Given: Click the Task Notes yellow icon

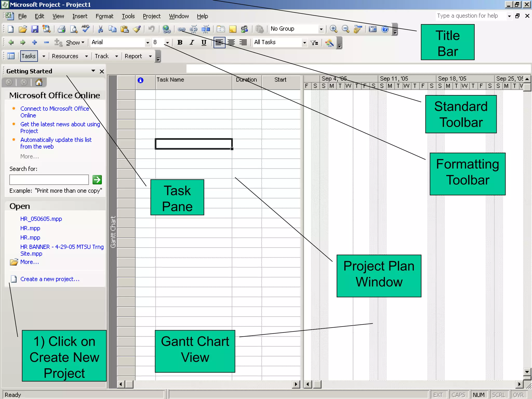Looking at the screenshot, I should point(233,29).
